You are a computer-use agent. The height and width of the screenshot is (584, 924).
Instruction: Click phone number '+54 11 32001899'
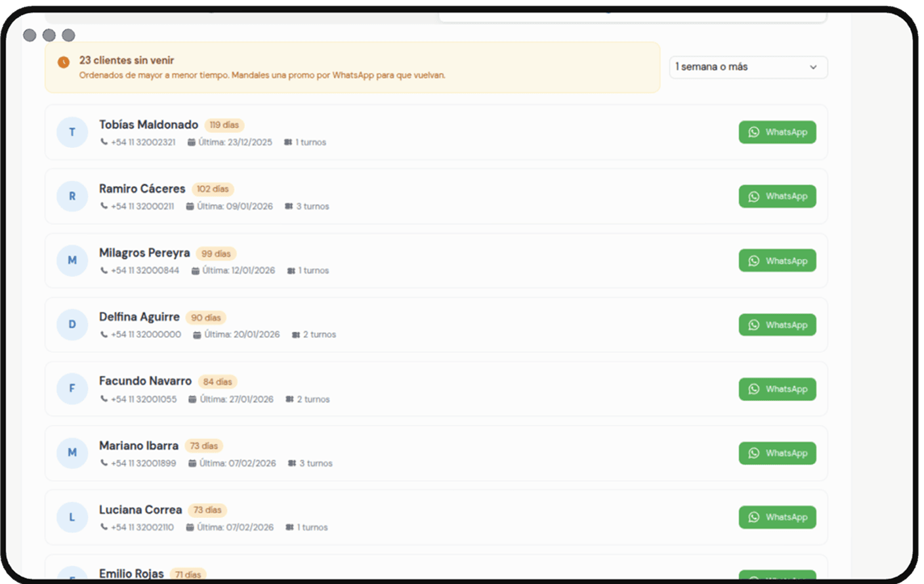tap(144, 463)
